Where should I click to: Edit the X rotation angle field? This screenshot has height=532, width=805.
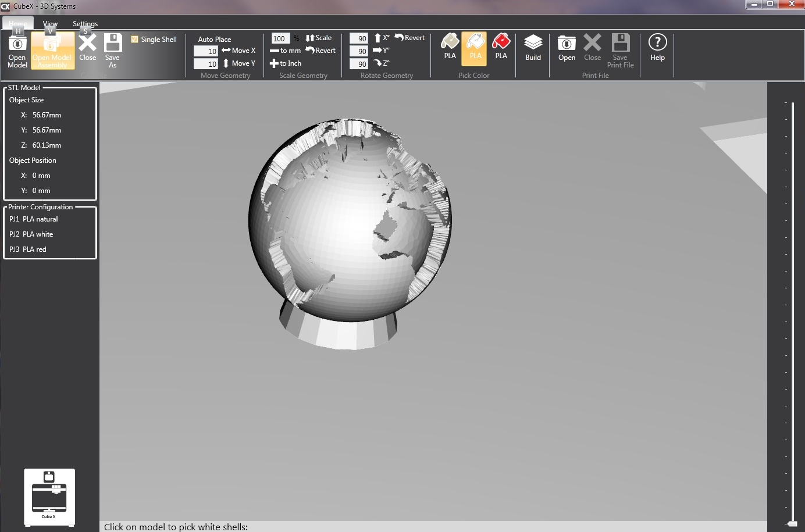359,38
